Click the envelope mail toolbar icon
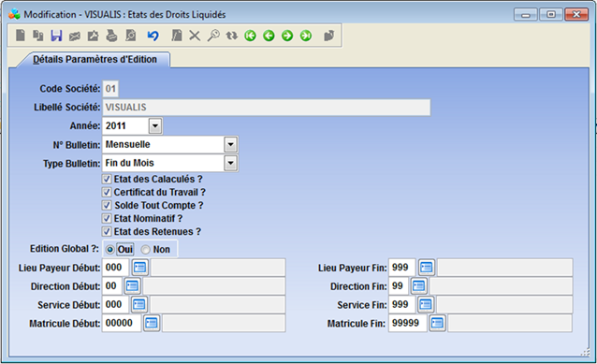Screen dimensions: 597x364 point(75,36)
